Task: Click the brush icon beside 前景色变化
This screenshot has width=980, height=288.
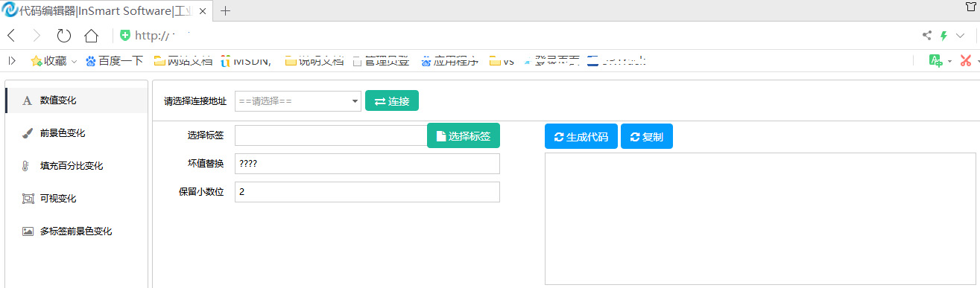Action: pyautogui.click(x=28, y=133)
